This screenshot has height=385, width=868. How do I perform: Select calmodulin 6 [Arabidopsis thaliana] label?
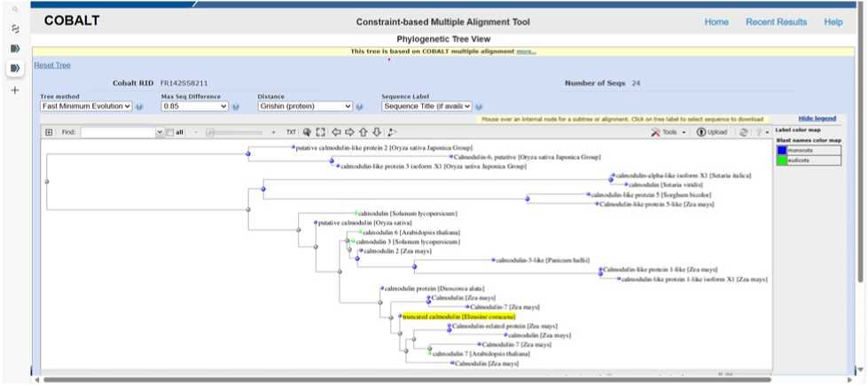pyautogui.click(x=411, y=232)
